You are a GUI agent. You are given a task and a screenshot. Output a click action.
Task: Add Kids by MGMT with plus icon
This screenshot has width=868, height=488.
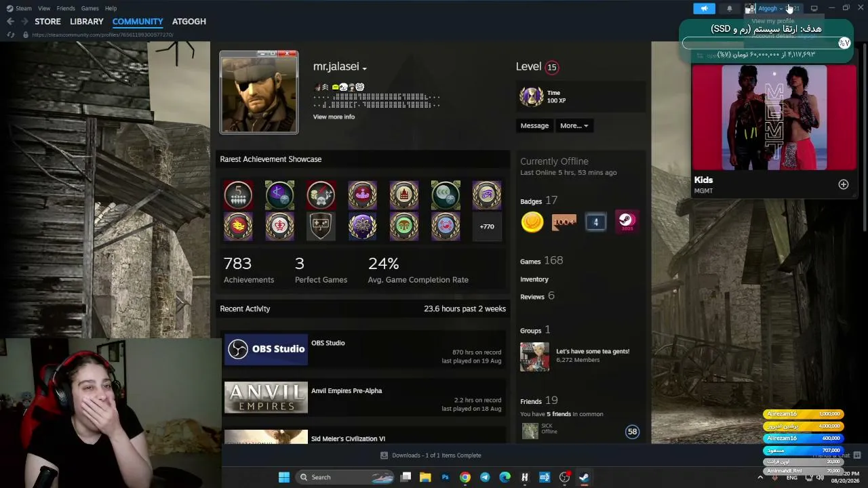(x=843, y=184)
